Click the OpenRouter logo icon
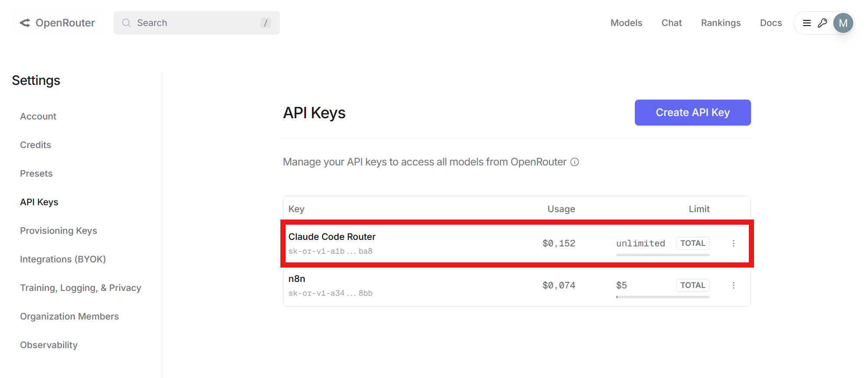The height and width of the screenshot is (378, 868). click(25, 23)
